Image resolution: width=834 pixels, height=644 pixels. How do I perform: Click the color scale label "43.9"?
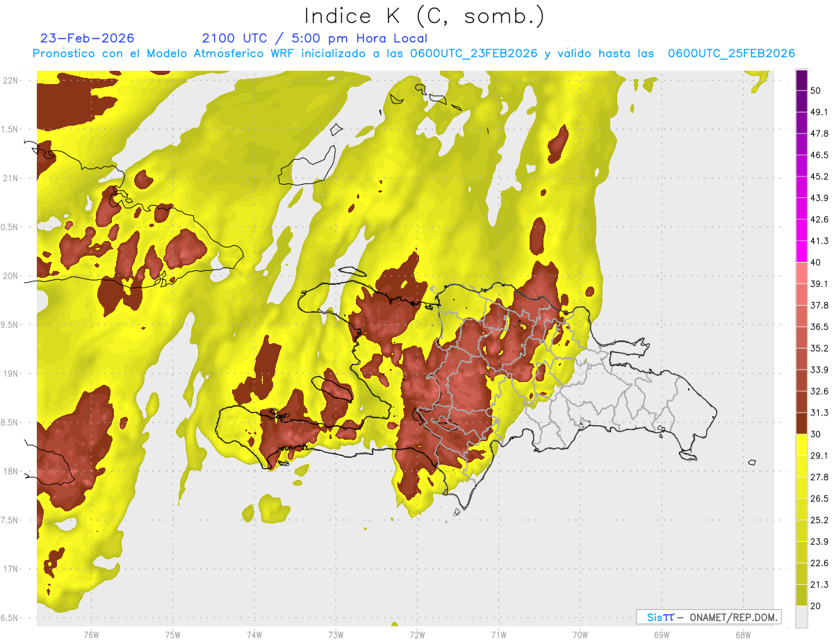coord(819,198)
